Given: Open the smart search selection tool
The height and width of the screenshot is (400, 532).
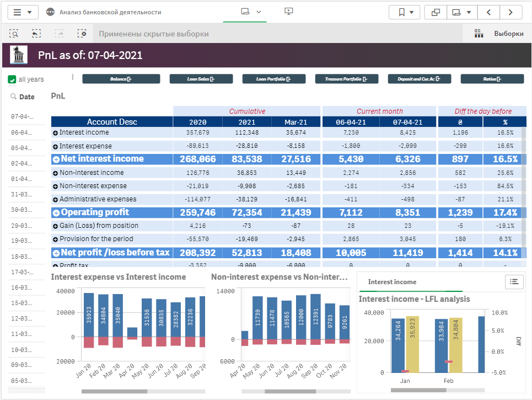Looking at the screenshot, I should tap(14, 34).
